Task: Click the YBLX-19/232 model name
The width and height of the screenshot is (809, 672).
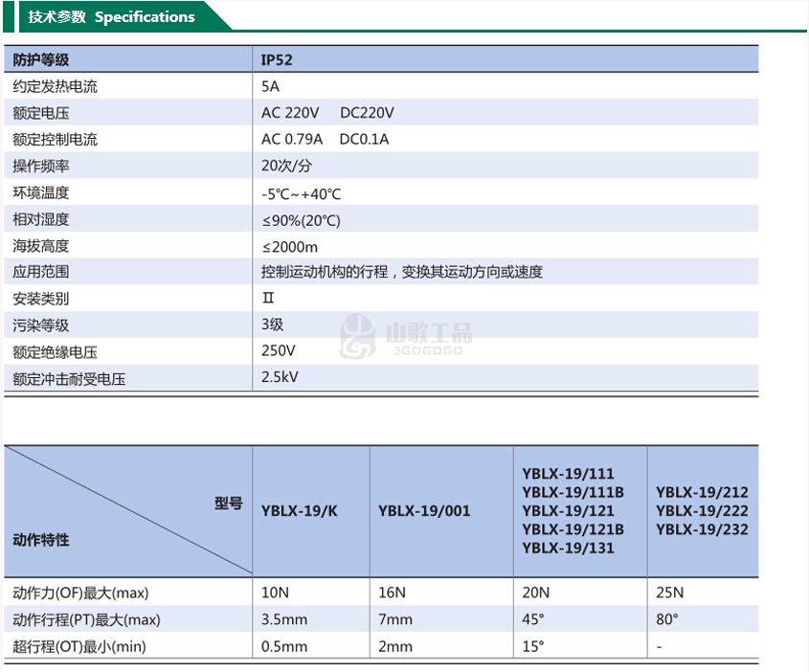Action: coord(702,529)
